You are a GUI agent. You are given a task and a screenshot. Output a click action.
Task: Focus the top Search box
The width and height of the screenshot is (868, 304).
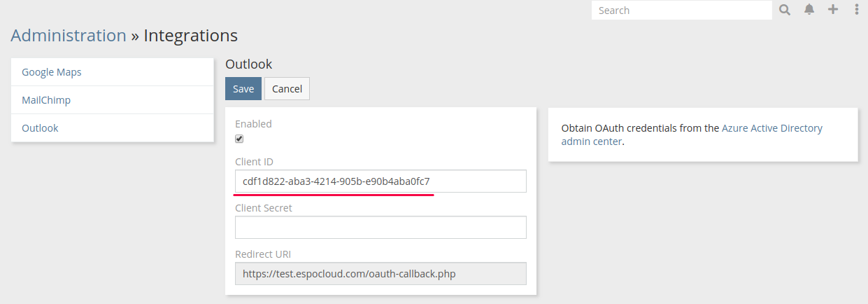click(x=681, y=11)
